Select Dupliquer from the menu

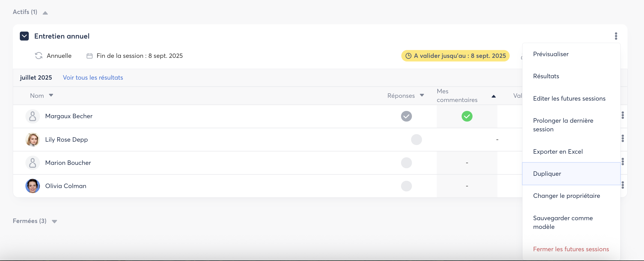[547, 174]
